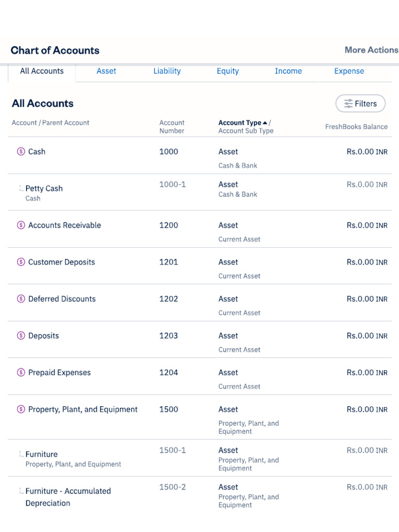Image resolution: width=399 pixels, height=532 pixels.
Task: Click the dollar icon next to Accounts Receivable
Action: click(x=21, y=225)
